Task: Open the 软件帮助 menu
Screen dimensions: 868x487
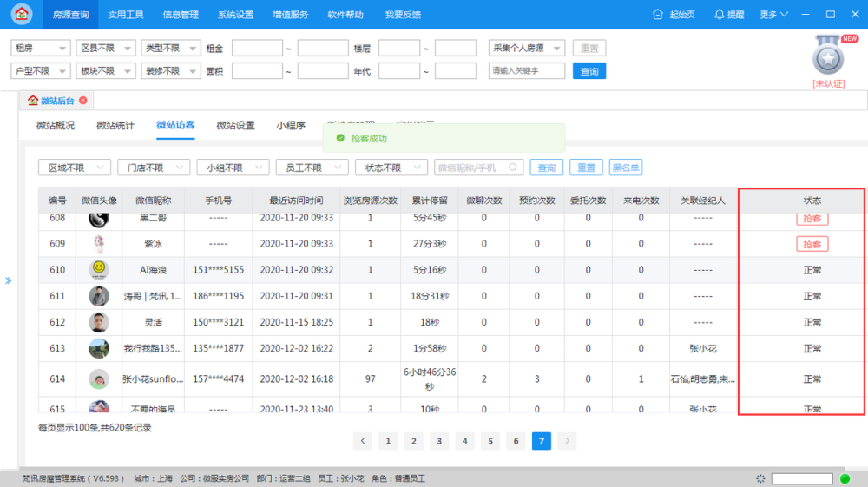Action: coord(345,15)
